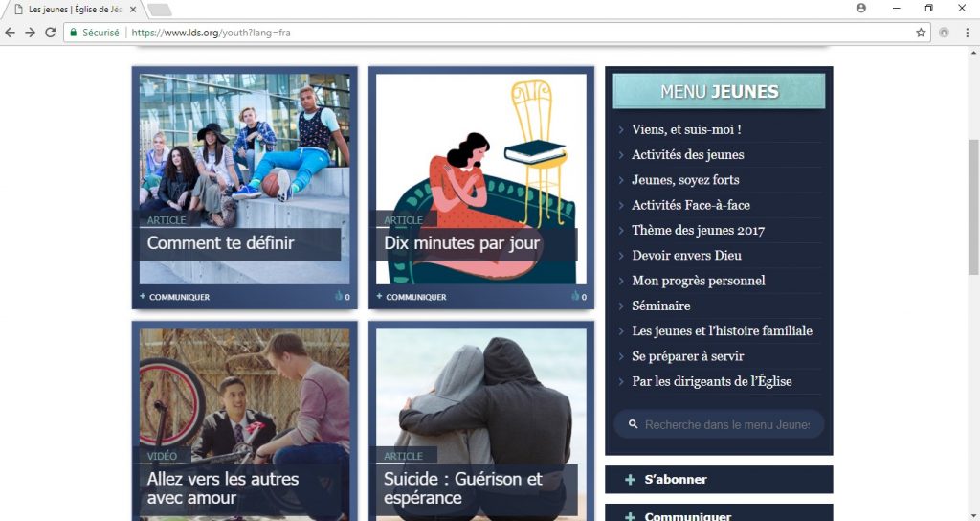Open 'Activités des jeunes' menu item
980x521 pixels.
pos(687,154)
